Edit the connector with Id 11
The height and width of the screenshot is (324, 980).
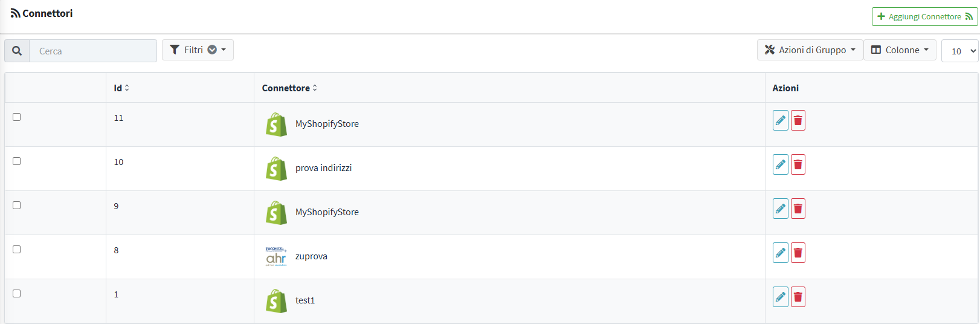(781, 120)
